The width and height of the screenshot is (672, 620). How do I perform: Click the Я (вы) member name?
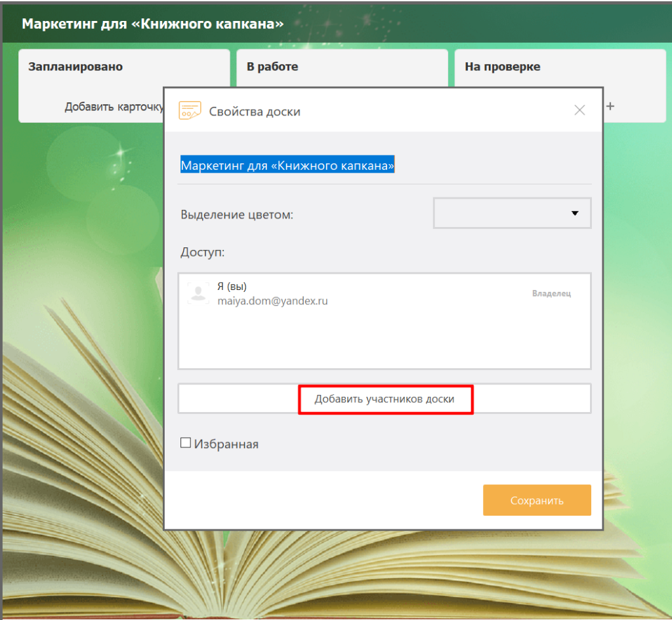point(232,286)
